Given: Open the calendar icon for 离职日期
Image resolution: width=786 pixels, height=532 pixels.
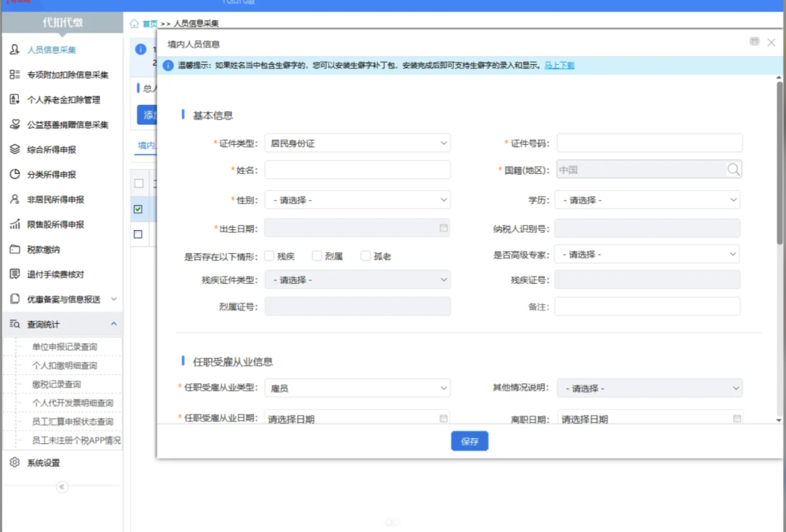Looking at the screenshot, I should point(737,419).
